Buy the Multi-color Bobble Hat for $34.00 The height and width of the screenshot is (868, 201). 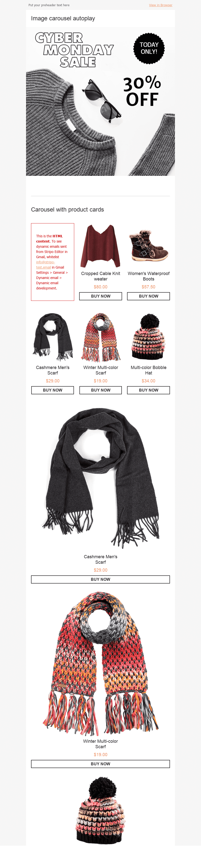[x=148, y=390]
